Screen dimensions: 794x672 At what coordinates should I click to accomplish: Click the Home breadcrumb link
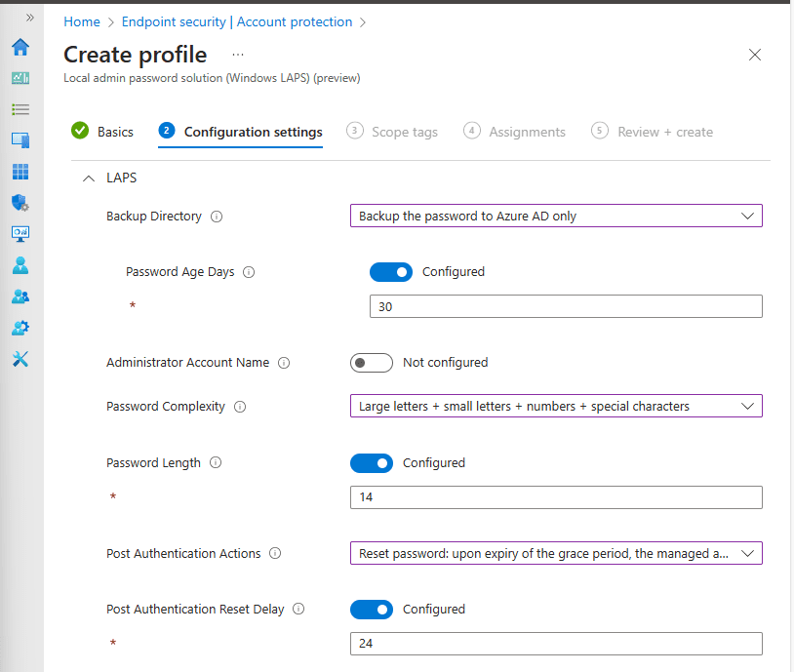[82, 21]
